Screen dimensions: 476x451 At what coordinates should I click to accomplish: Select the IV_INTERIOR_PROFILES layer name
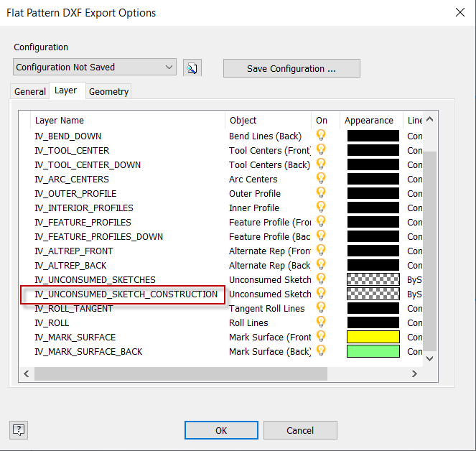pyautogui.click(x=84, y=208)
